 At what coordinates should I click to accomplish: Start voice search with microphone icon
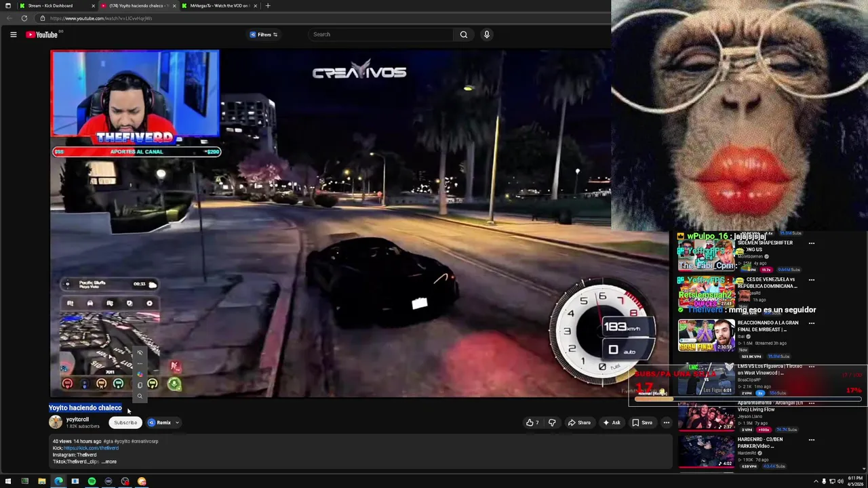[x=486, y=35]
